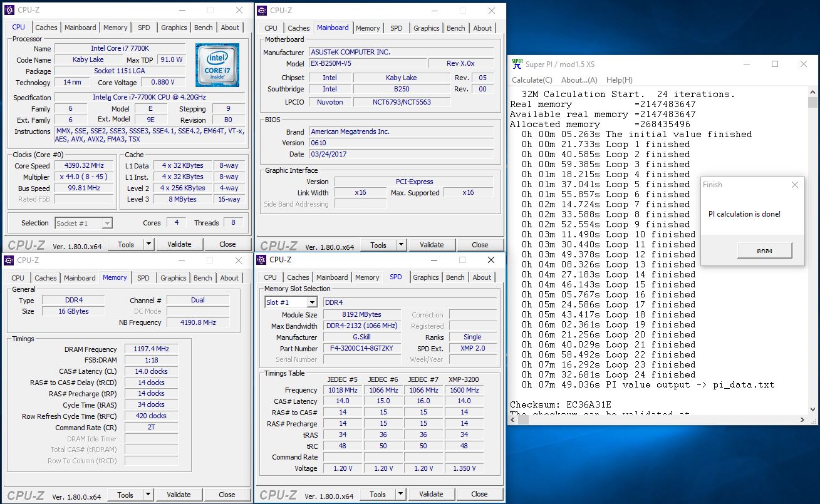820x504 pixels.
Task: Open the Tools dropdown arrow in the CPU tab window
Action: pyautogui.click(x=149, y=244)
